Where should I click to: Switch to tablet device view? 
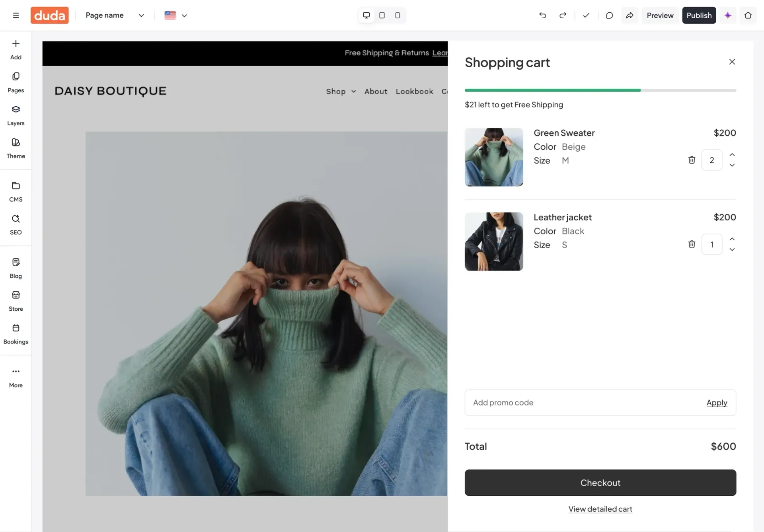click(382, 15)
